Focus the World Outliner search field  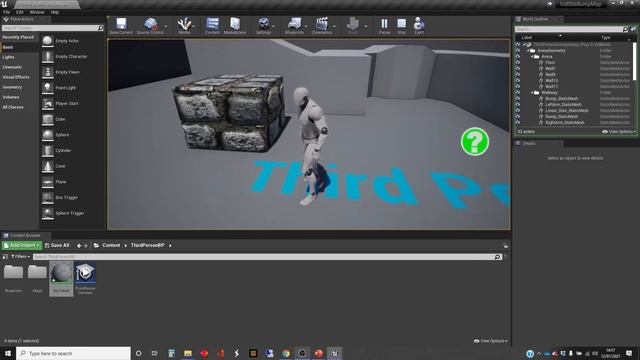[569, 29]
